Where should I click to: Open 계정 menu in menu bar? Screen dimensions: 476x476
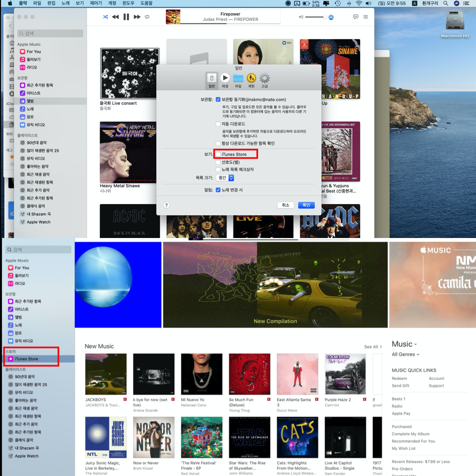tap(112, 3)
